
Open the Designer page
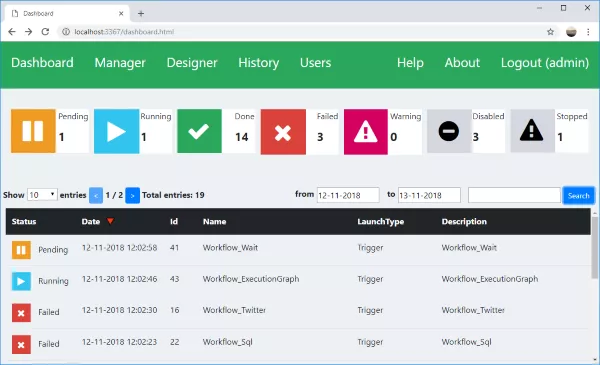pos(192,62)
